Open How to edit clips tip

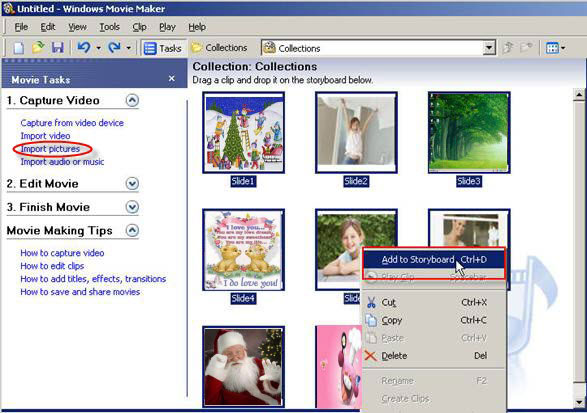click(x=52, y=266)
